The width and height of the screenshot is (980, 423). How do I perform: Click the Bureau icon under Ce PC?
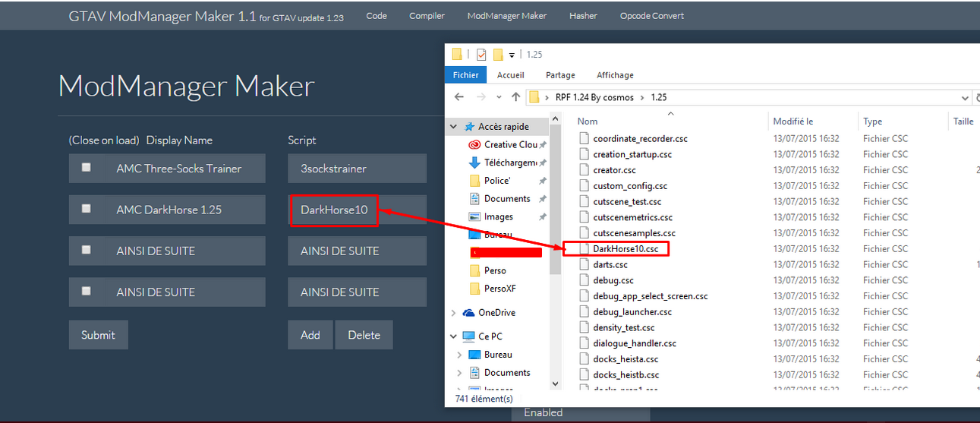point(474,355)
